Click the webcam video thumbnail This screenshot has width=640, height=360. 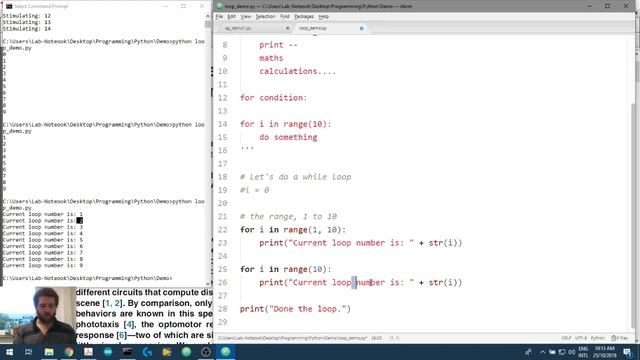[x=38, y=315]
